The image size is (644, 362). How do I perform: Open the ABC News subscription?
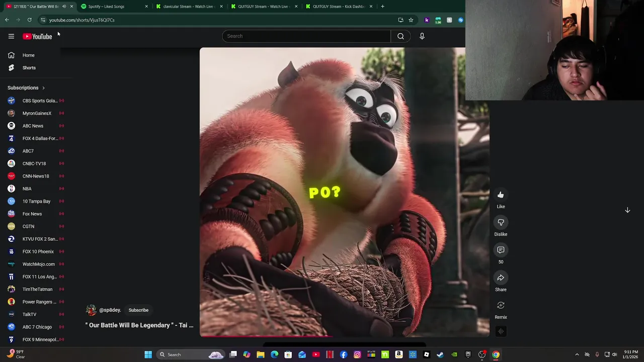pos(35,126)
